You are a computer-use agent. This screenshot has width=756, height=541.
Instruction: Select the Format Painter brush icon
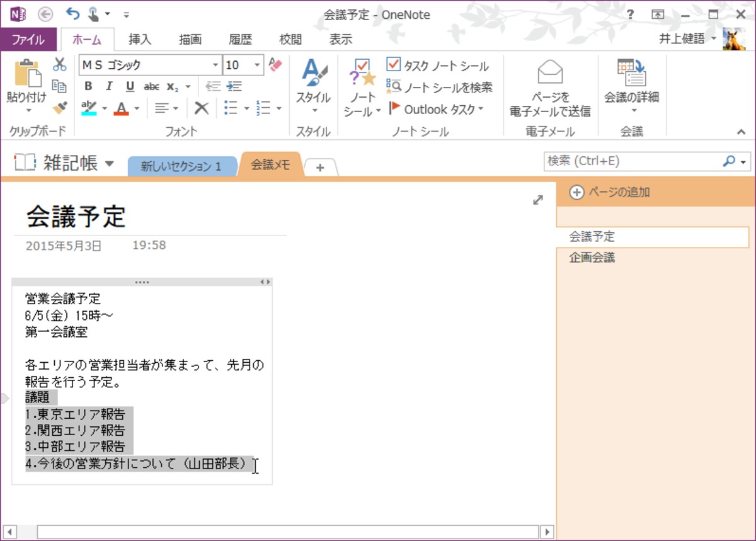pyautogui.click(x=59, y=108)
